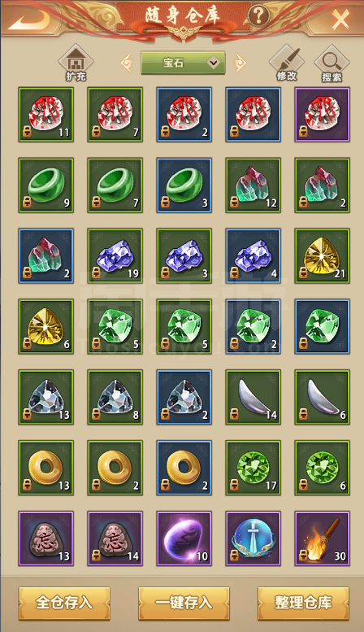The width and height of the screenshot is (364, 632).
Task: Click the right arrow beside 宝石 dropdown
Action: pyautogui.click(x=240, y=63)
